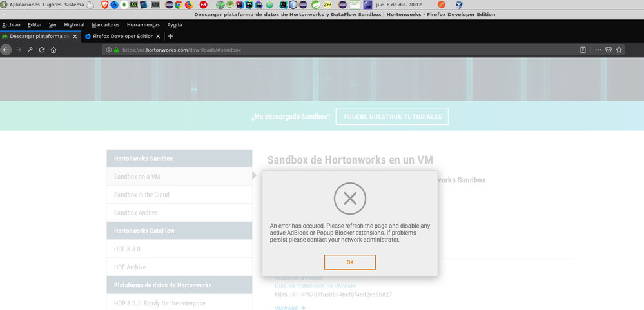Launch Brave browser from the top panel

[x=104, y=5]
